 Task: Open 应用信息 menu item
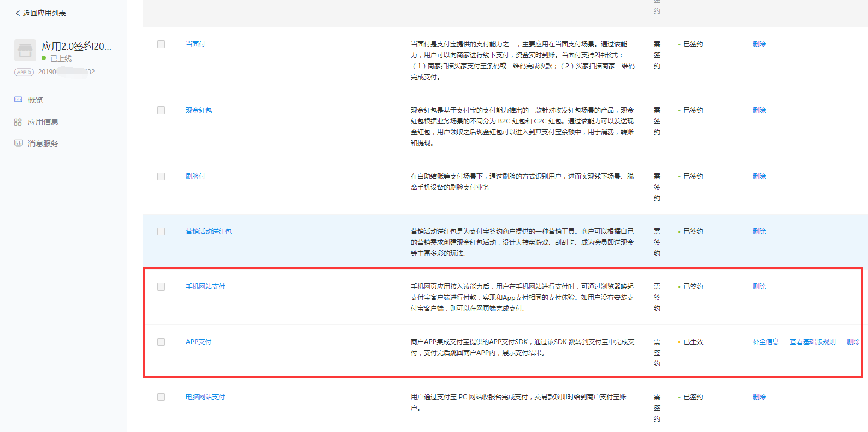(43, 122)
